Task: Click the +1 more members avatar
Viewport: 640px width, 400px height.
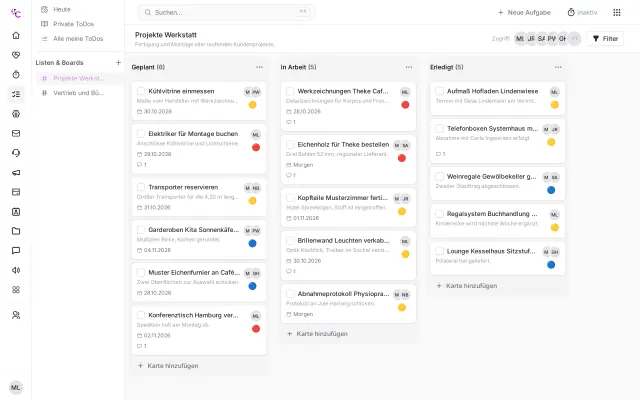Action: 574,39
